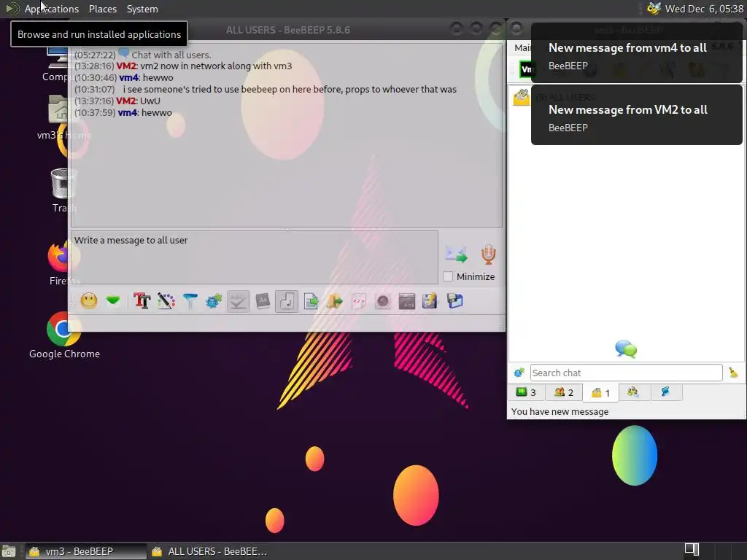
Task: Click the round grey record icon
Action: 382,301
